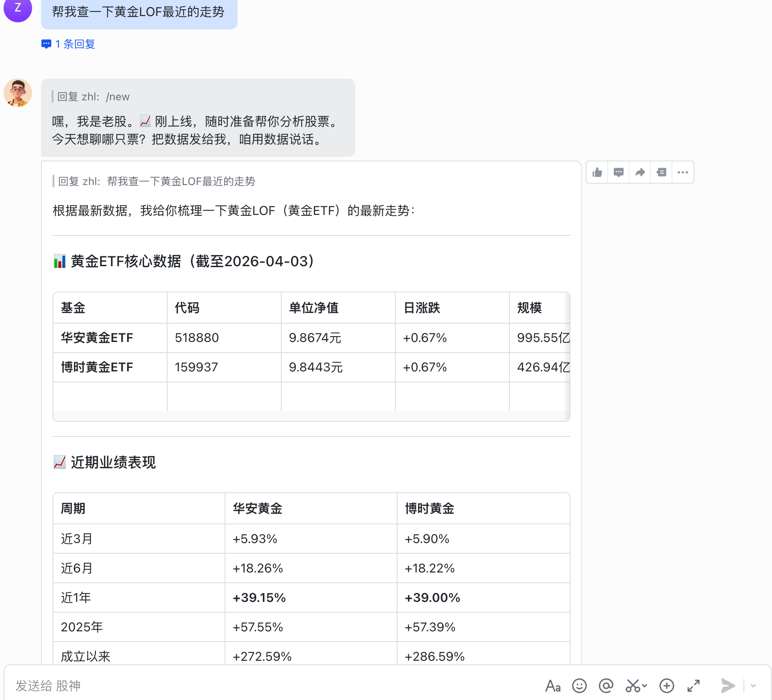Open the Aa text formatting options

point(553,686)
